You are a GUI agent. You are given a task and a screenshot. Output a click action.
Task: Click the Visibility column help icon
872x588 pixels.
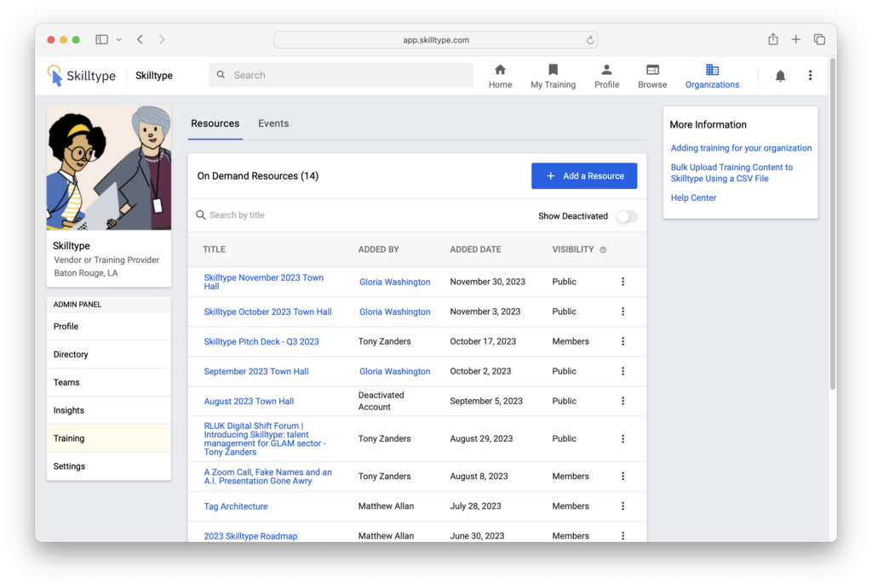(603, 250)
